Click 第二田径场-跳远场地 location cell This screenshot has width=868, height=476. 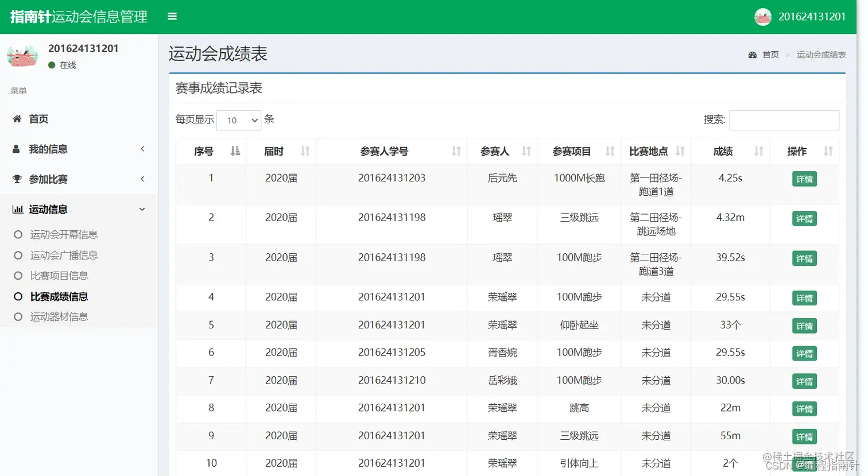tap(656, 225)
